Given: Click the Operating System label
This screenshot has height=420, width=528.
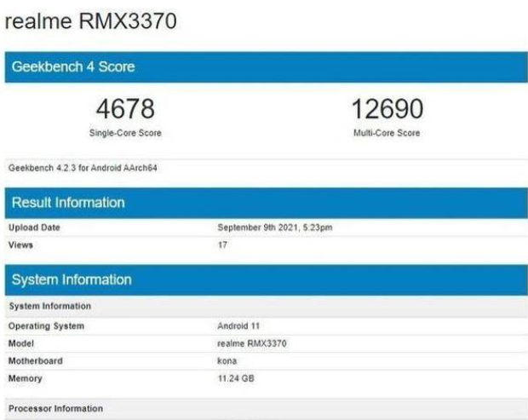Looking at the screenshot, I should pos(47,326).
